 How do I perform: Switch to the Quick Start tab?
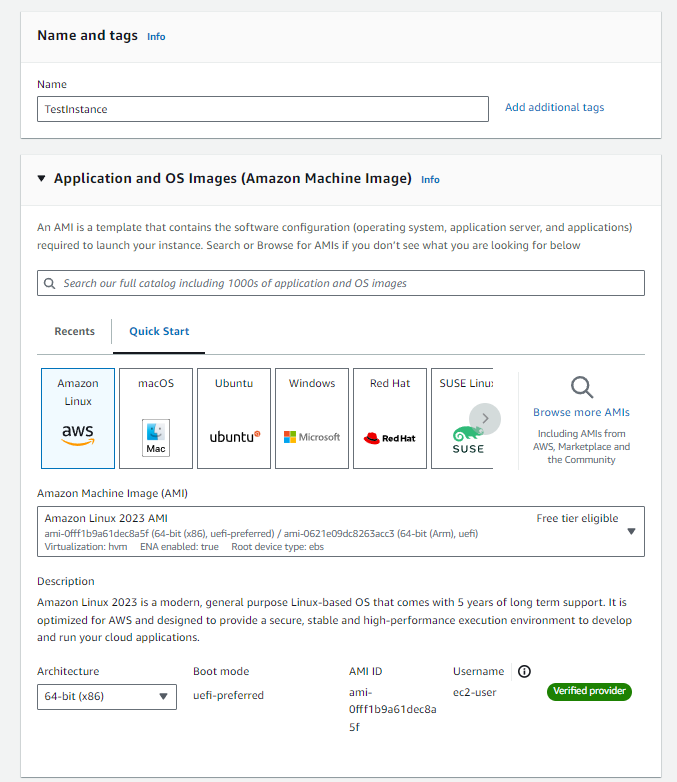(159, 332)
